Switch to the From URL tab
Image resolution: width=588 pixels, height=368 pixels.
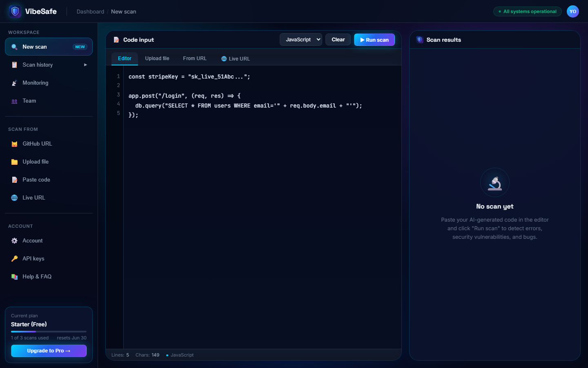[x=195, y=58]
